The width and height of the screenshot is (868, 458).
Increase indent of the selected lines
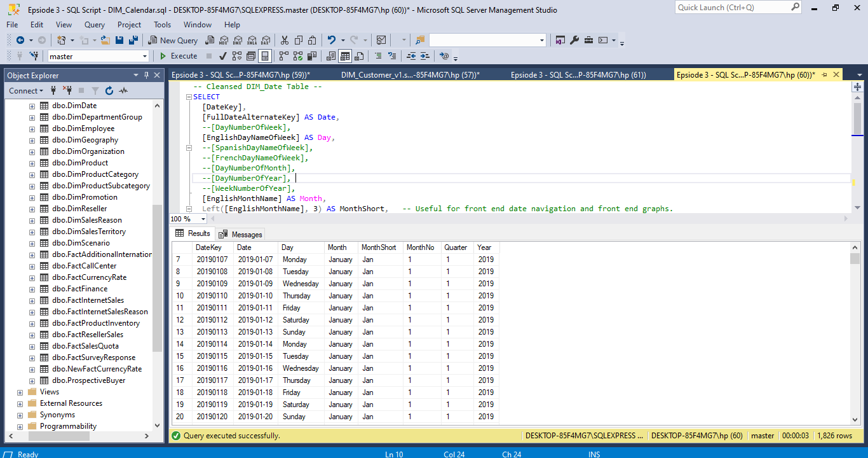coord(424,56)
